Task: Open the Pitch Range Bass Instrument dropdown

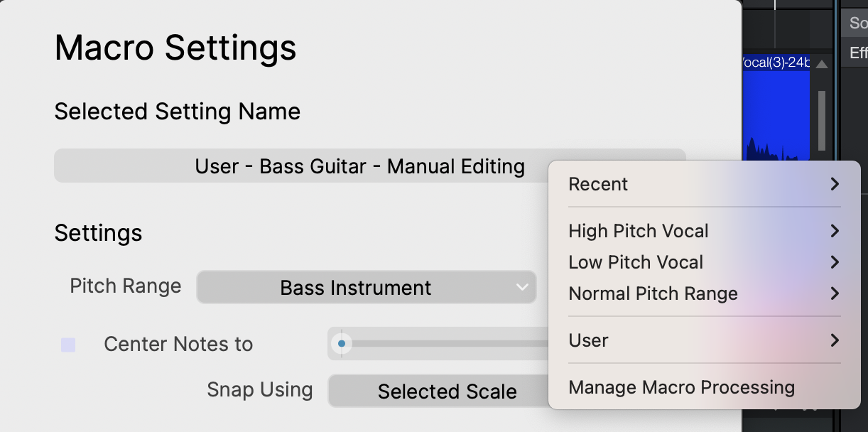Action: coord(366,288)
